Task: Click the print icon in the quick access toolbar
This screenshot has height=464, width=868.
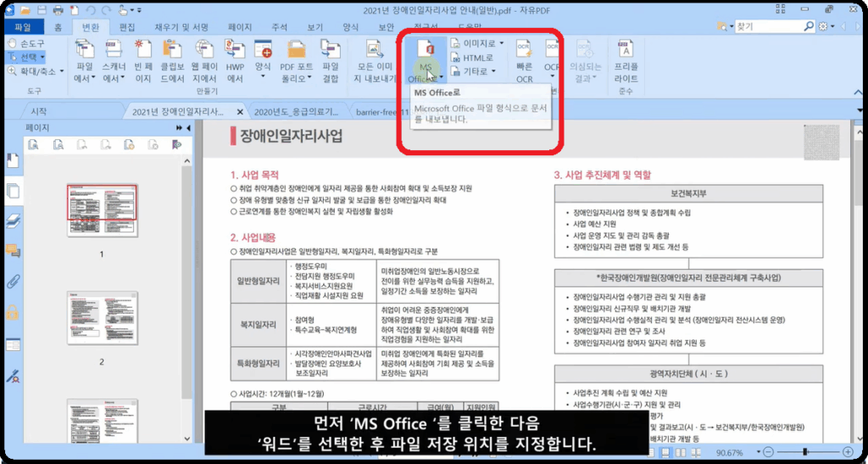Action: [x=58, y=10]
